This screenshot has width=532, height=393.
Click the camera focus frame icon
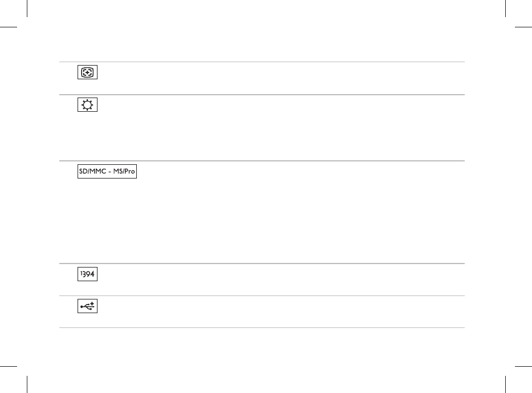point(88,72)
